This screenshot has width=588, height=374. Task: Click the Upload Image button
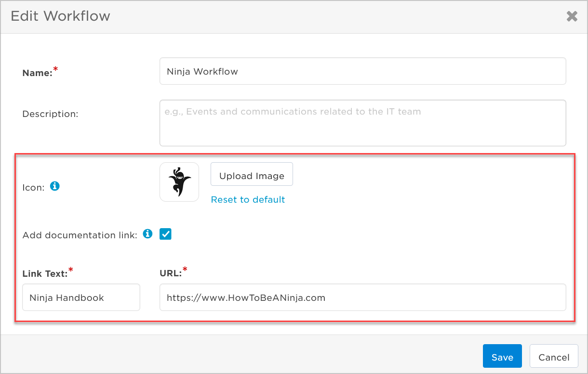[252, 174]
